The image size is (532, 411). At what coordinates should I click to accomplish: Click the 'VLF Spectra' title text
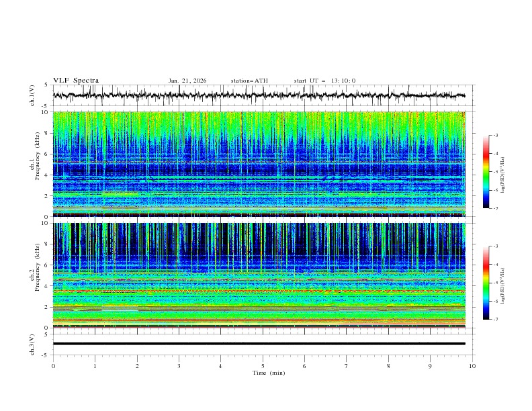(x=76, y=81)
